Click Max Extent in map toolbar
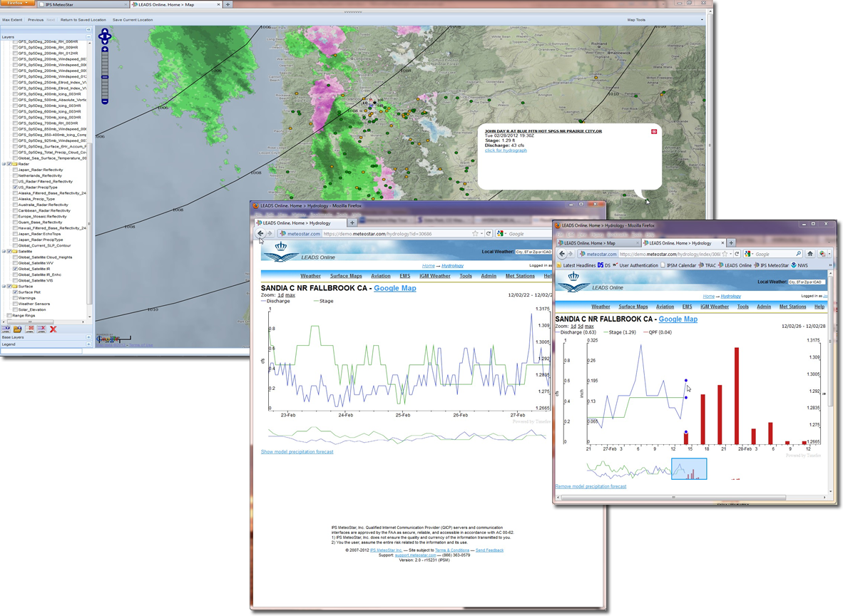The height and width of the screenshot is (616, 843). coord(12,20)
